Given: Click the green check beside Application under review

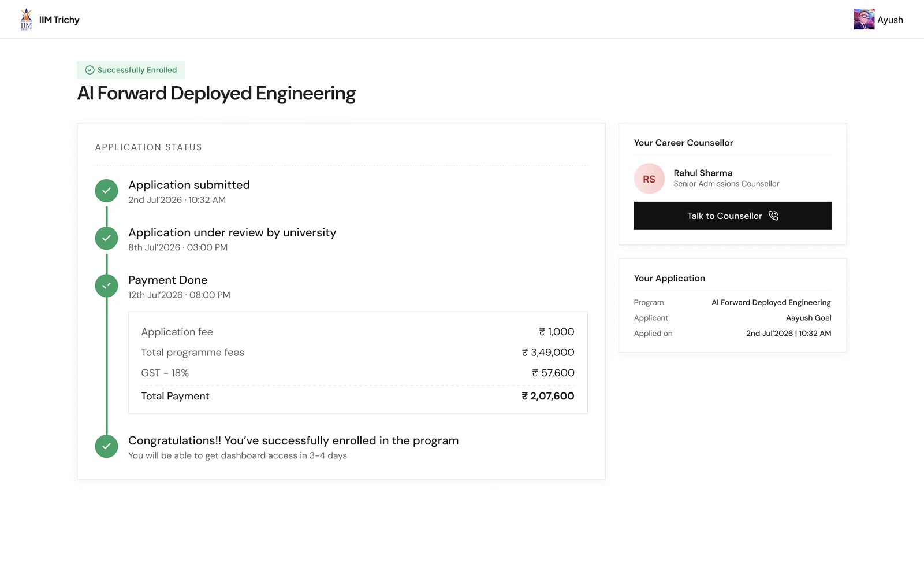Looking at the screenshot, I should (x=106, y=238).
